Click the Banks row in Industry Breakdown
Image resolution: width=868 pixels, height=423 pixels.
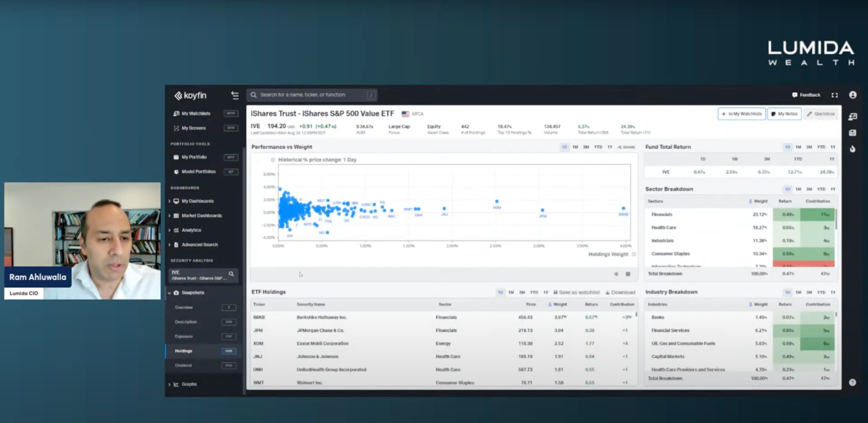740,318
